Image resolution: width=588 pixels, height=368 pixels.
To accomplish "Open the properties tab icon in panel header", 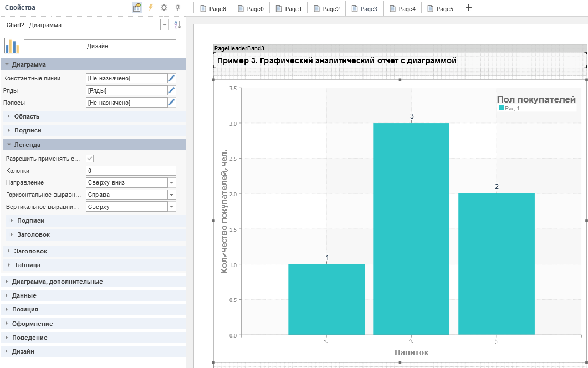I will tap(137, 8).
